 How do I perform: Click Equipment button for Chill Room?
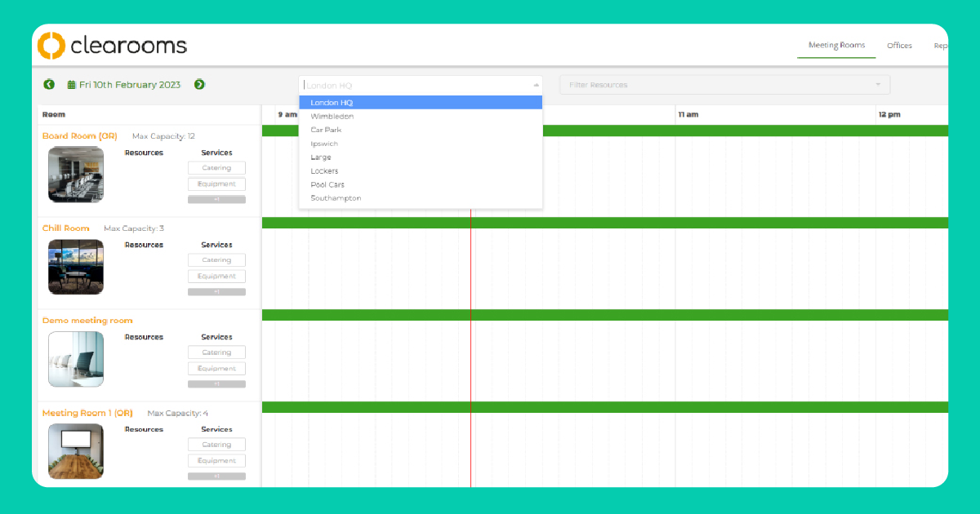pos(216,276)
